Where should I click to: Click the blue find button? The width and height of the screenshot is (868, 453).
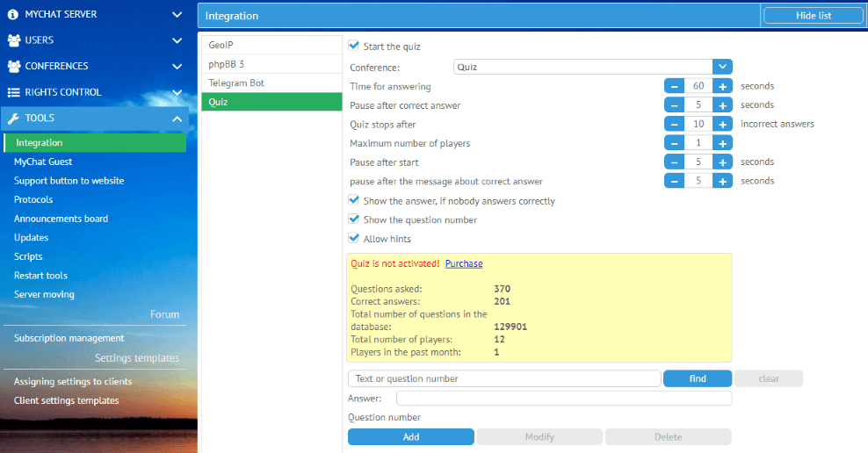pos(697,378)
